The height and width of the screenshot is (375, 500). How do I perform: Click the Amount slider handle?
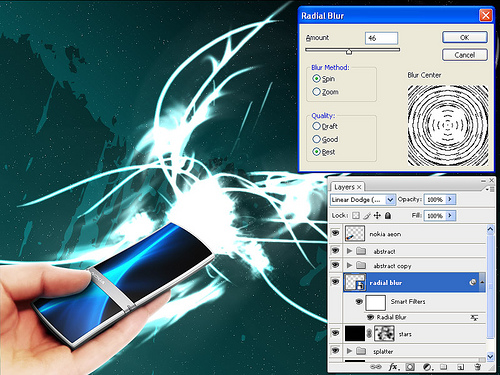[349, 51]
